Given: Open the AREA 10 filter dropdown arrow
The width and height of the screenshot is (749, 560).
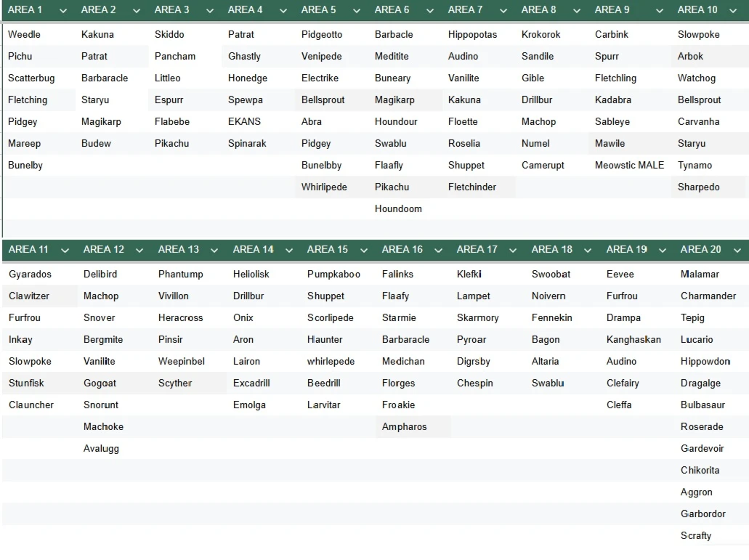Looking at the screenshot, I should pos(734,11).
